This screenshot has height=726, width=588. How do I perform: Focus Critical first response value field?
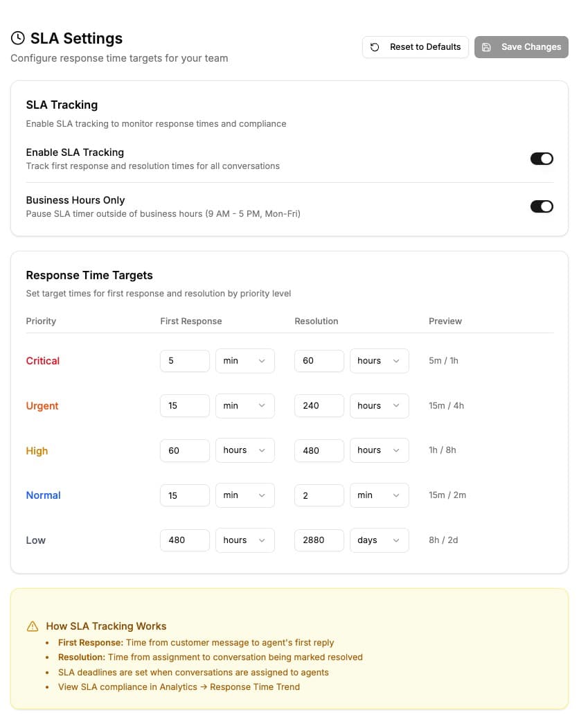184,361
